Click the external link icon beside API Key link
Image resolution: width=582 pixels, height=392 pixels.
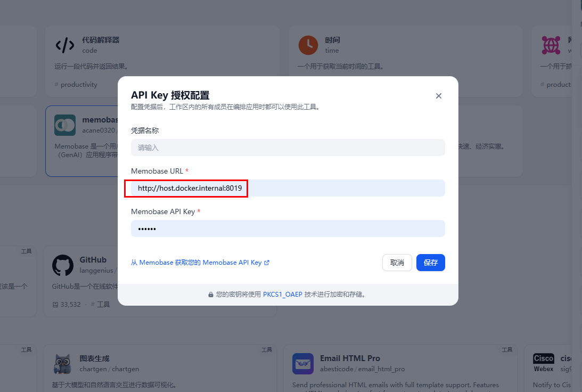point(266,263)
